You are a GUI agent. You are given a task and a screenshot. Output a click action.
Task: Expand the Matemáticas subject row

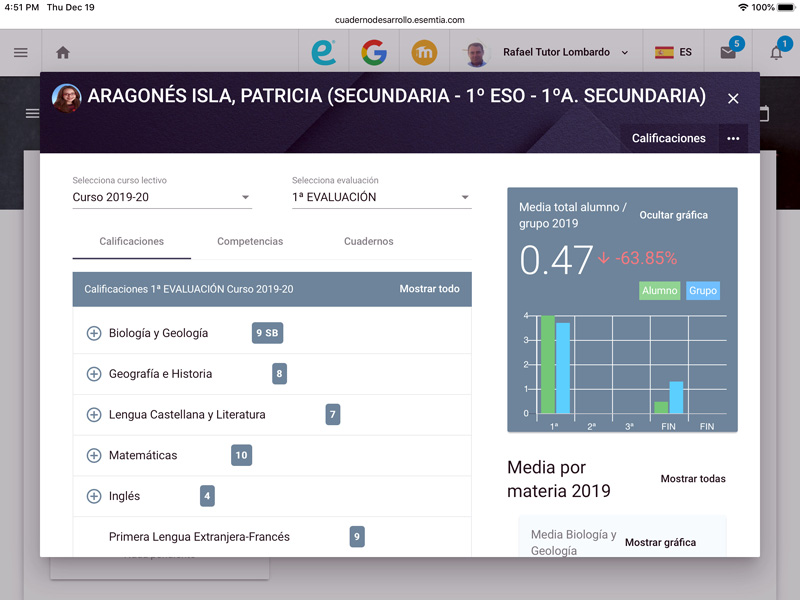click(x=94, y=455)
